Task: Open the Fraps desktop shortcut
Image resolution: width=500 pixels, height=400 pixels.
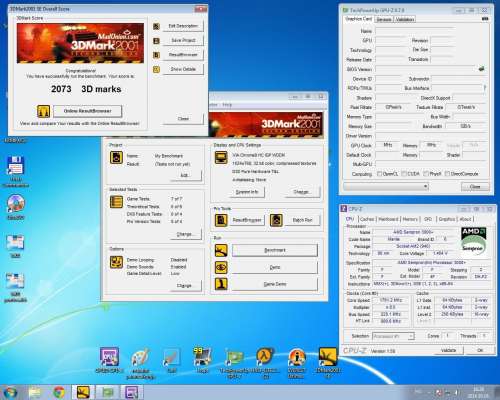Action: coord(202,360)
